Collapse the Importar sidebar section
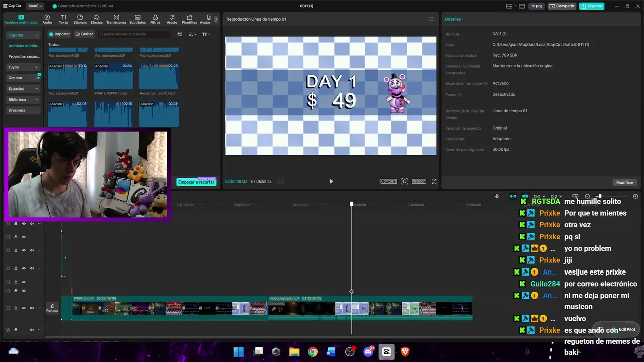Screen dimensions: 644x362 (x=36, y=35)
